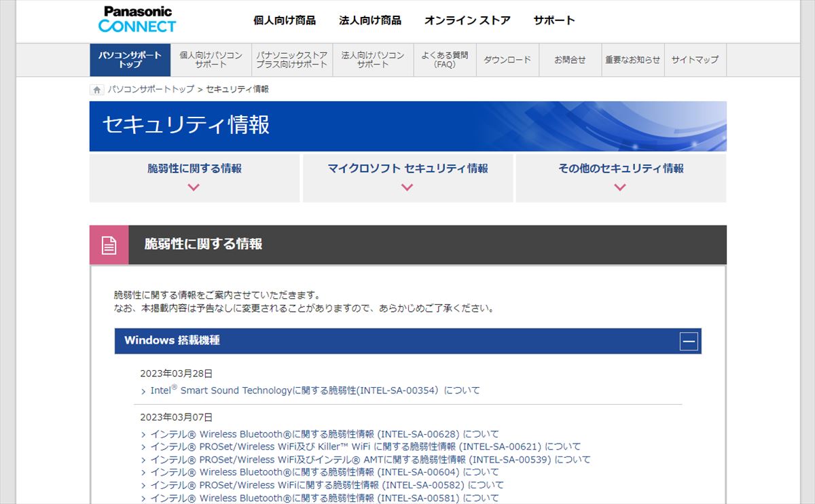Image resolution: width=815 pixels, height=504 pixels.
Task: Open 個人向け商品 top menu
Action: click(285, 20)
